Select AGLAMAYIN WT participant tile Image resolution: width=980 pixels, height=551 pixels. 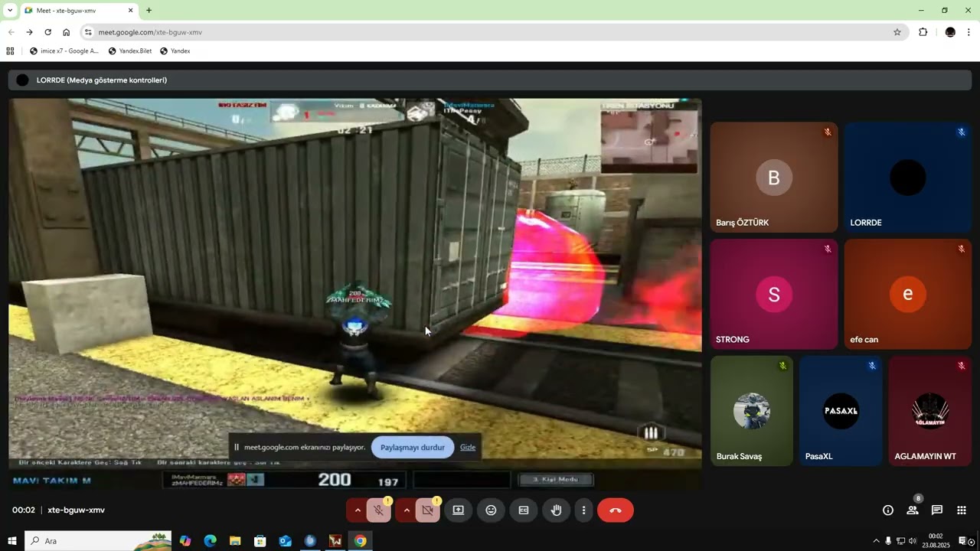(x=930, y=411)
